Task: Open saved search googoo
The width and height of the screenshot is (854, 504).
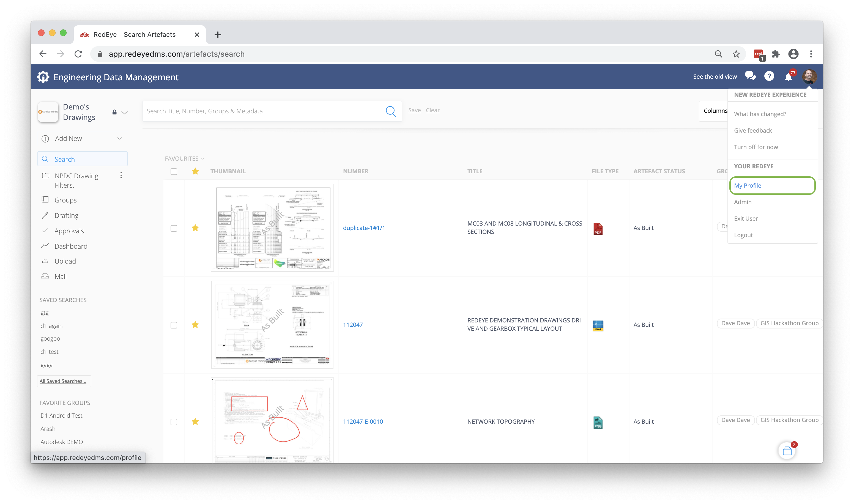Action: [x=50, y=339]
